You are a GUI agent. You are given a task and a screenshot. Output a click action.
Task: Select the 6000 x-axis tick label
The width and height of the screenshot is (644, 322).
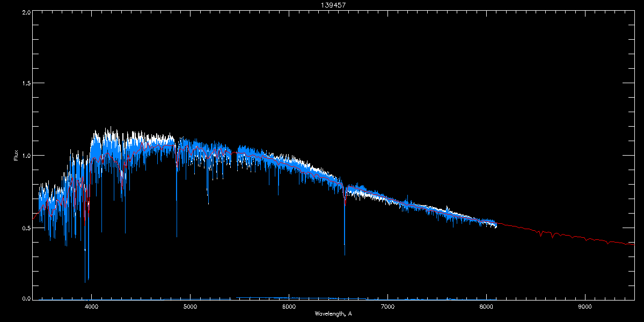click(289, 307)
